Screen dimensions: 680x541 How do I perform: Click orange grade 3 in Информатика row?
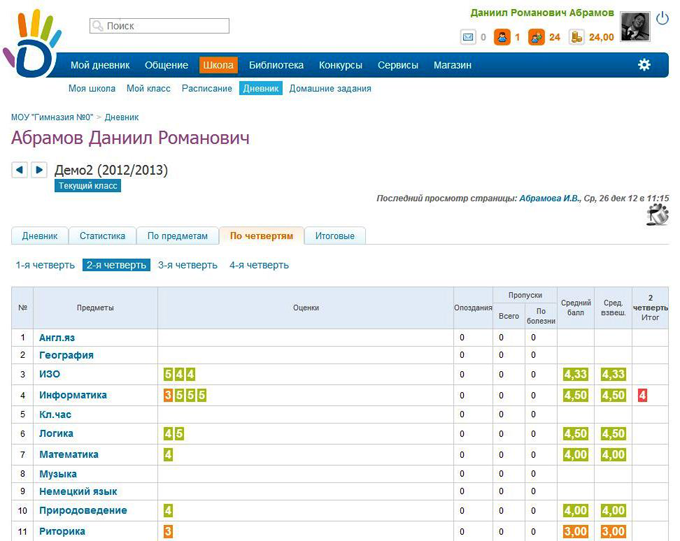[168, 395]
